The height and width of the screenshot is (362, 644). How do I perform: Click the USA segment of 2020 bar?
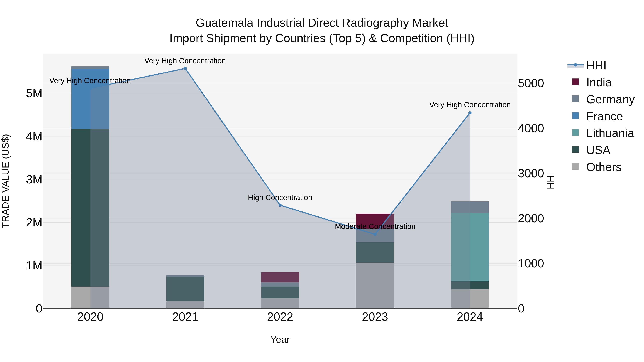coord(90,208)
